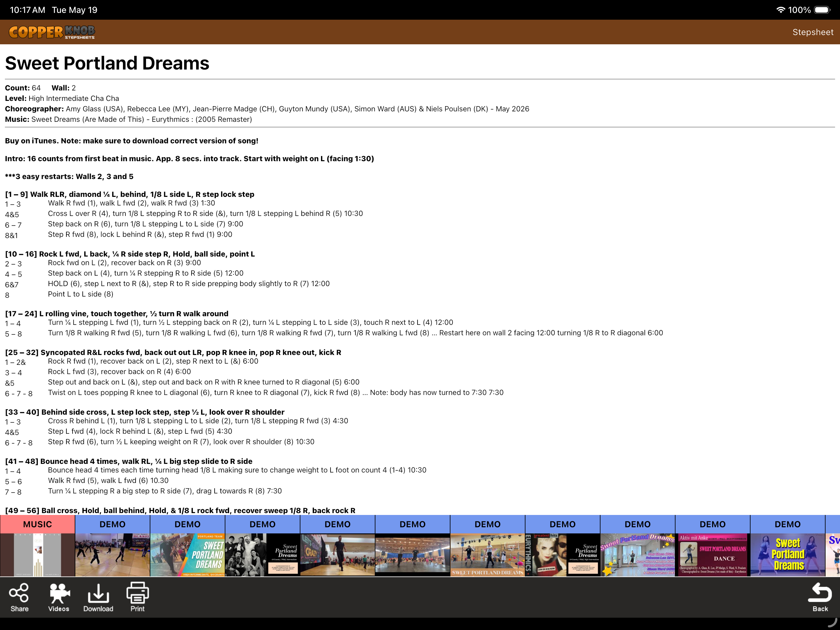Screen dimensions: 840x630
Task: Tap the Twist on L toes step line
Action: pyautogui.click(x=276, y=393)
